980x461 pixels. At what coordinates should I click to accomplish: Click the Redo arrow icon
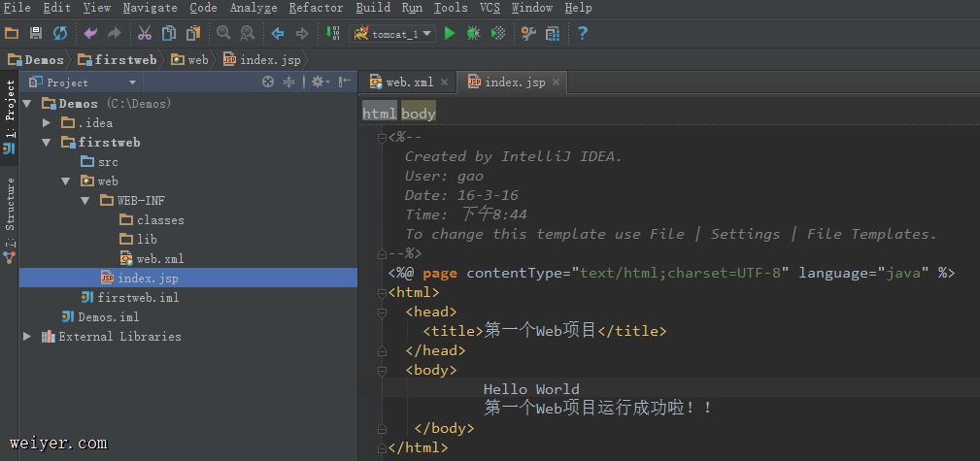[x=115, y=33]
